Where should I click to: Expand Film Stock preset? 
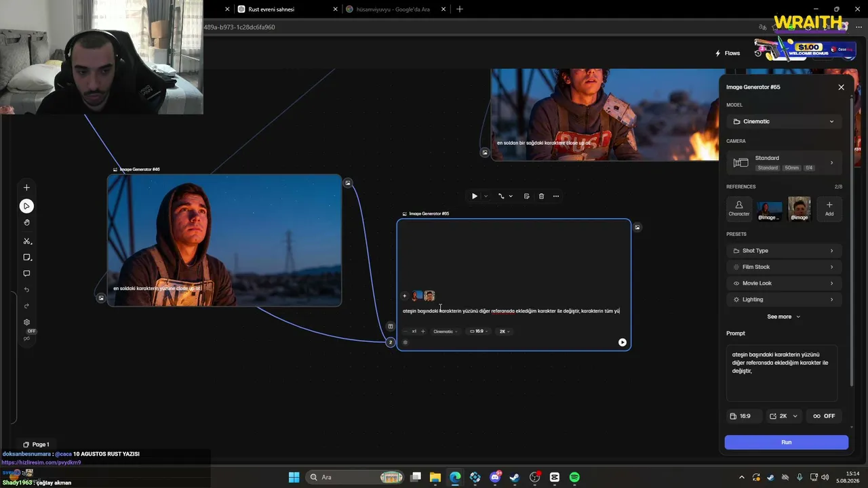[x=784, y=267]
